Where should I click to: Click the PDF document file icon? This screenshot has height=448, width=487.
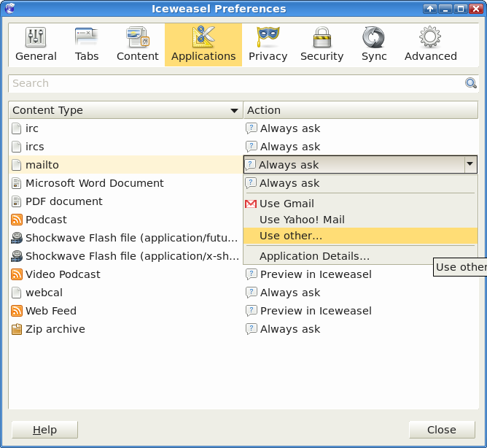coord(17,201)
